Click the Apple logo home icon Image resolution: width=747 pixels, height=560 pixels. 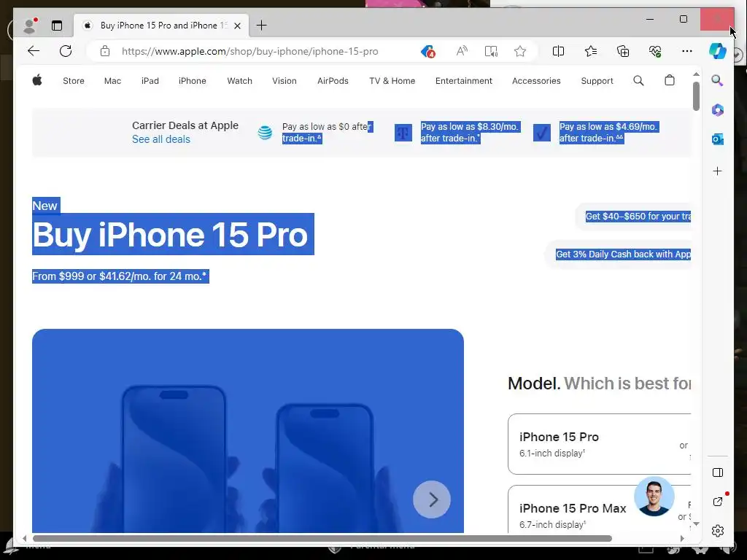[37, 80]
